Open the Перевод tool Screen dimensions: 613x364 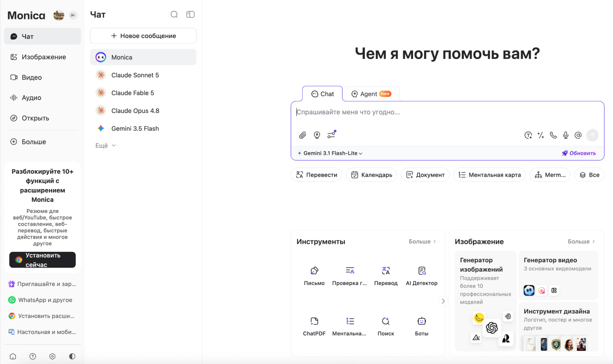point(386,276)
